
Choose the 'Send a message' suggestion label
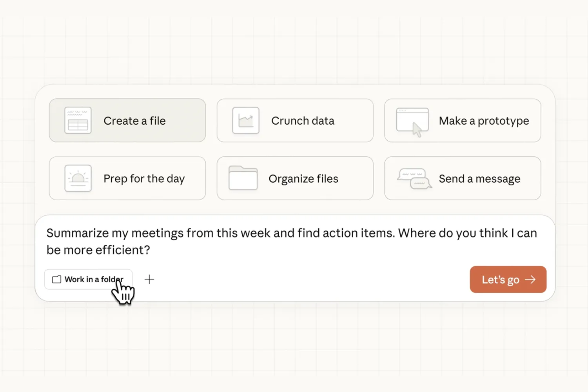pos(479,179)
